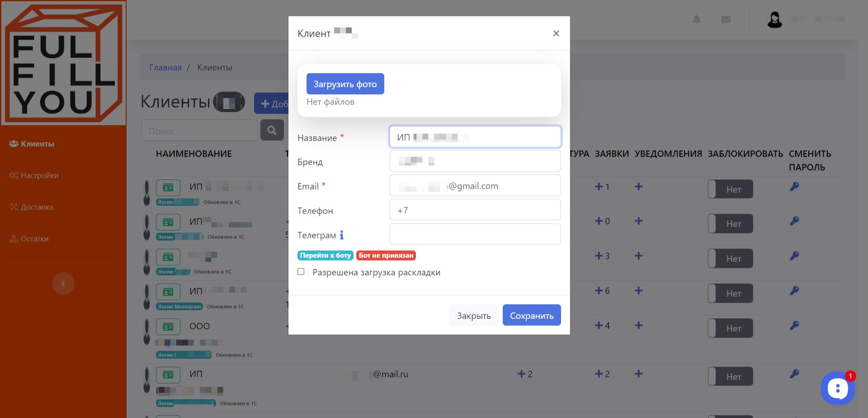Click into the Телефон input field
The width and height of the screenshot is (868, 418).
[x=475, y=210]
